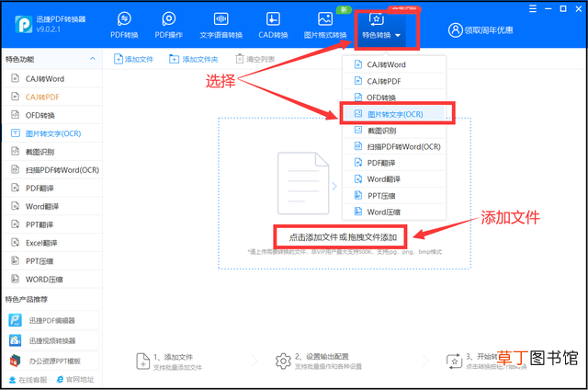
Task: Open 迅捷PDF编辑器 product recommendation
Action: 52,320
